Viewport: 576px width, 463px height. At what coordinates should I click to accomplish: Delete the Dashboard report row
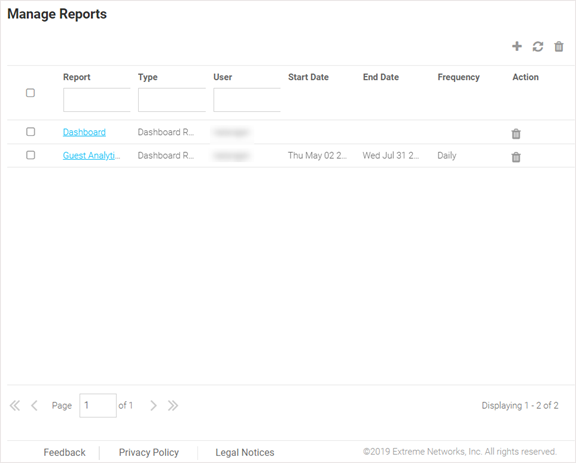[x=516, y=134]
